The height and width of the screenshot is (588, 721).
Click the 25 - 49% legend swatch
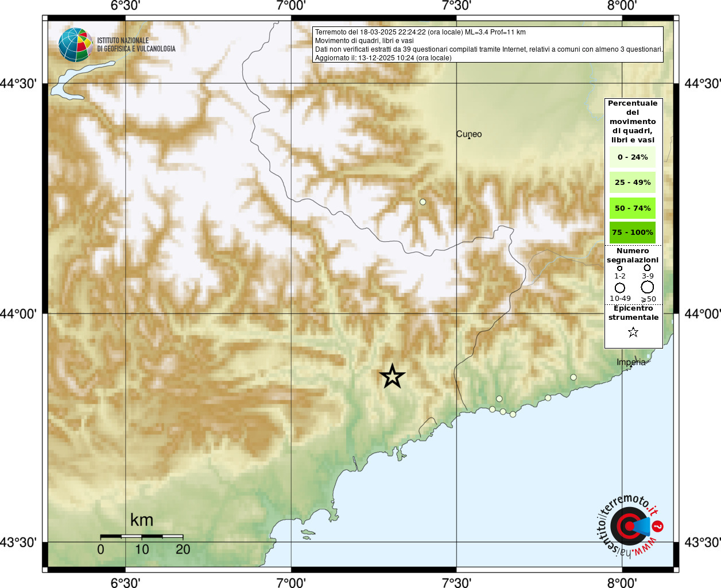point(633,182)
